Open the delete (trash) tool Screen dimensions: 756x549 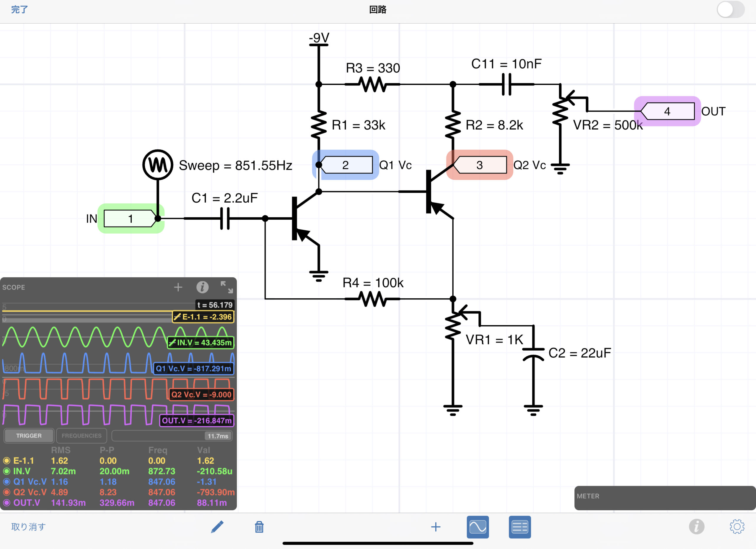(x=259, y=527)
